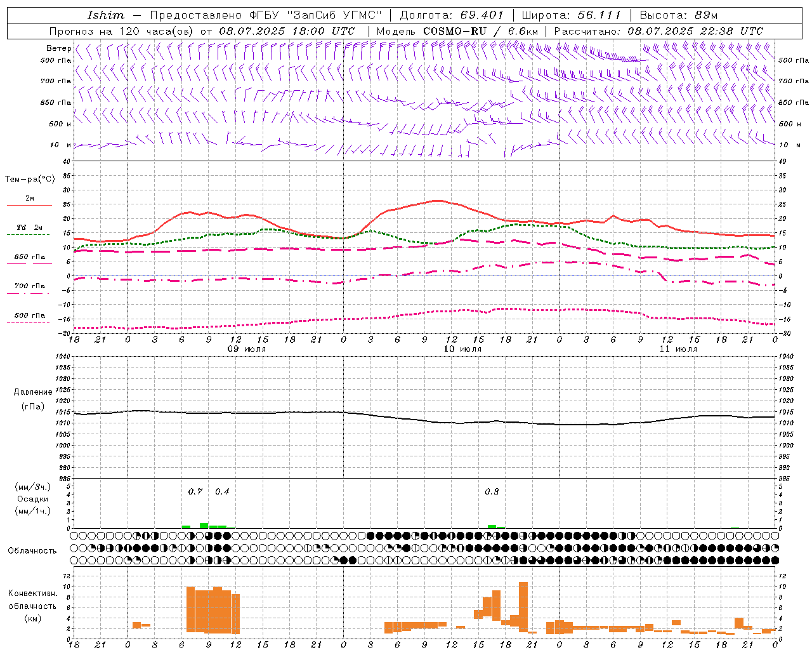Click the Ветер wind panel label

pos(58,48)
